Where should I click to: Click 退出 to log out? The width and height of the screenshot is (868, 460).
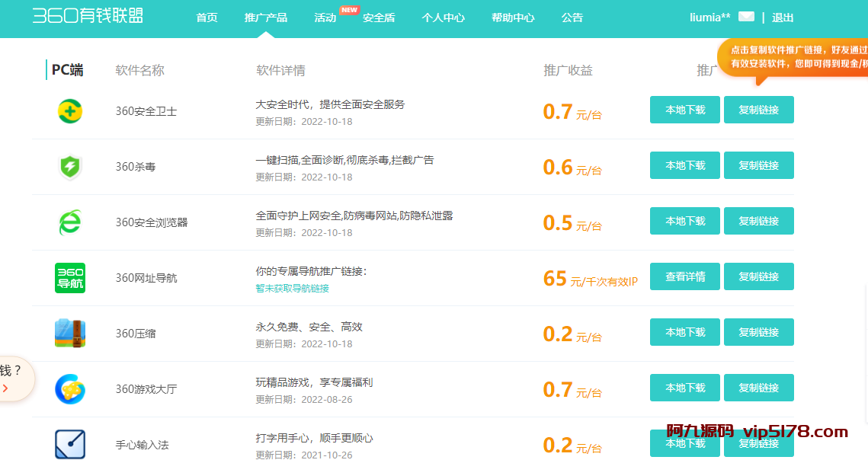pyautogui.click(x=782, y=18)
